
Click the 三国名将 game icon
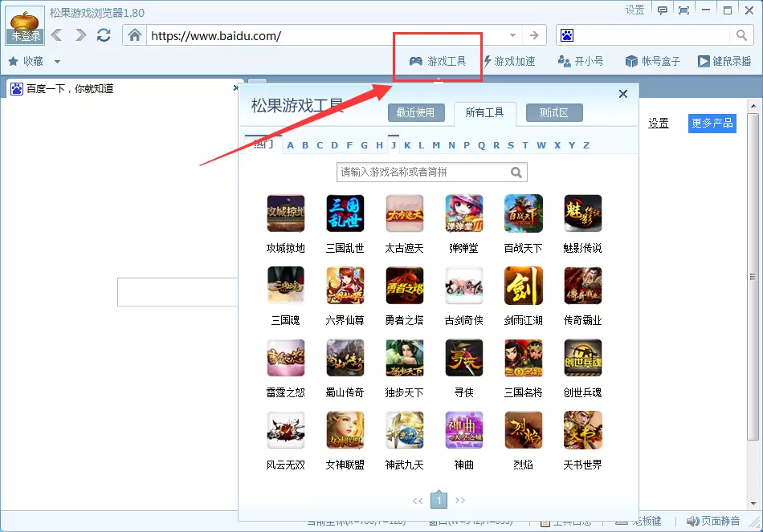coord(523,358)
